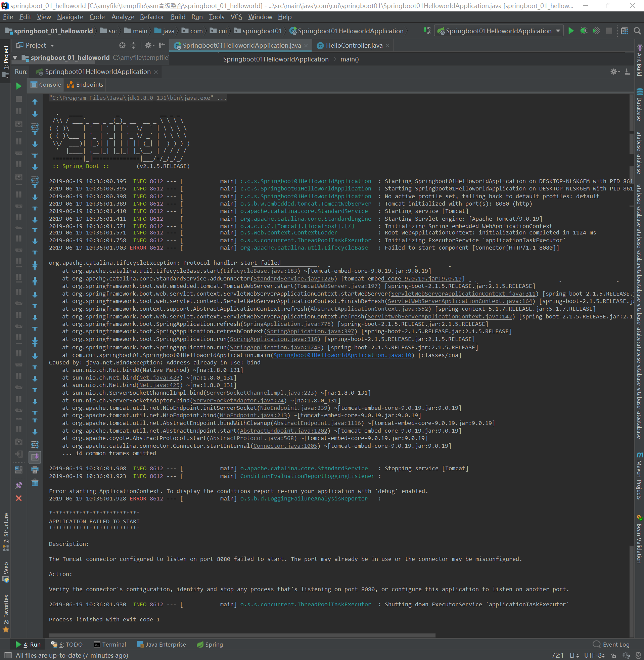Click Scroll from Source target icon in Project panel

tap(123, 45)
